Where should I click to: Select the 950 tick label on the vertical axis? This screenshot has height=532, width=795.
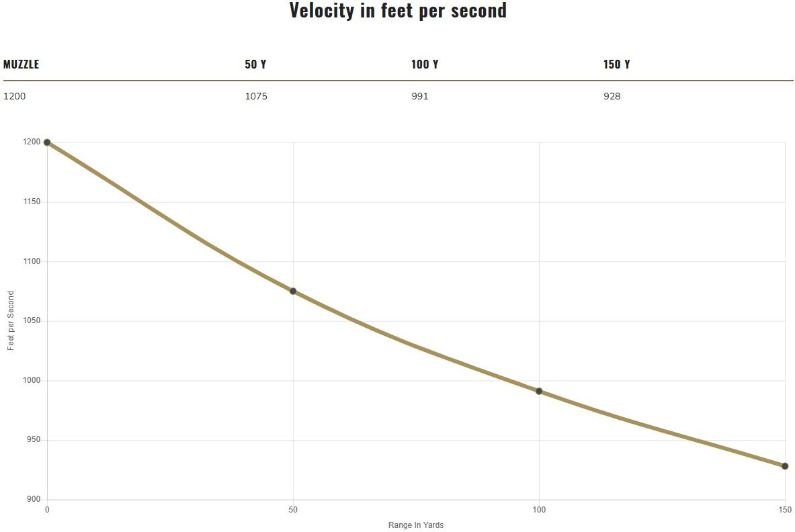[x=33, y=440]
